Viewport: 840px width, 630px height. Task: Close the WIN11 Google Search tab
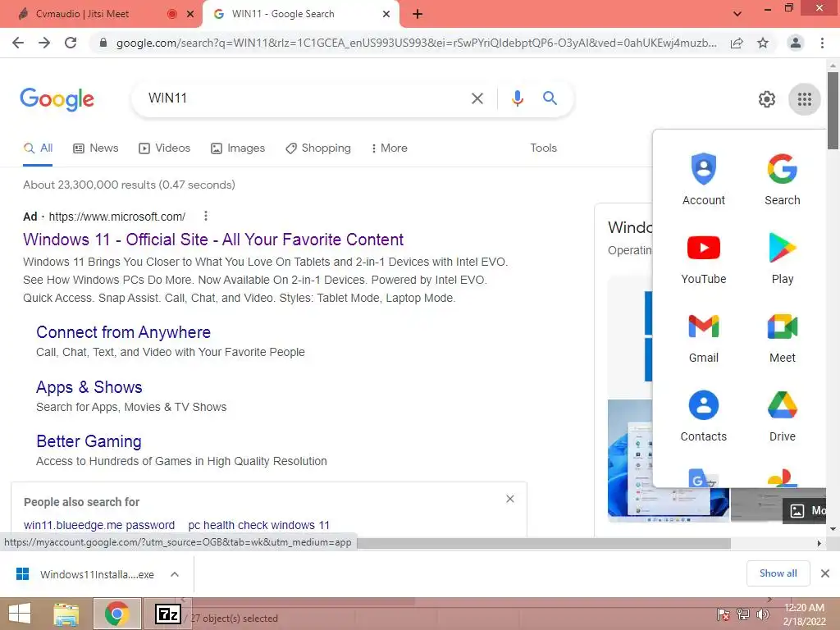(x=386, y=14)
